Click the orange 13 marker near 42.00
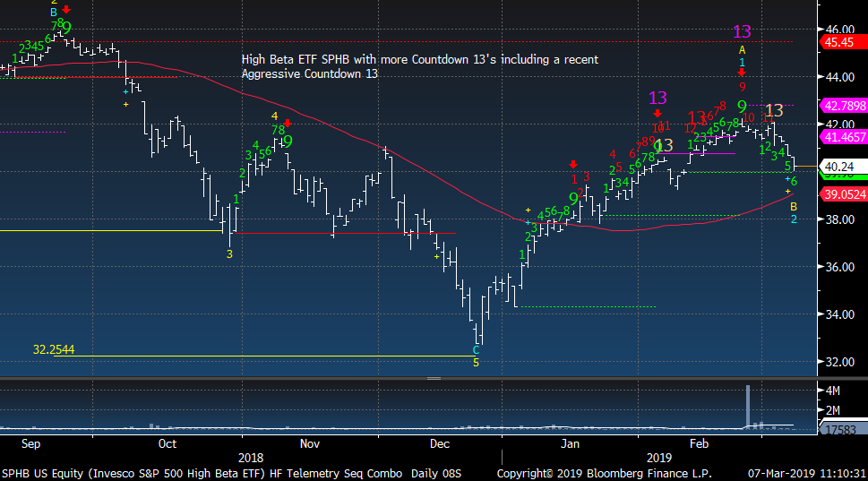The image size is (868, 481). point(774,111)
